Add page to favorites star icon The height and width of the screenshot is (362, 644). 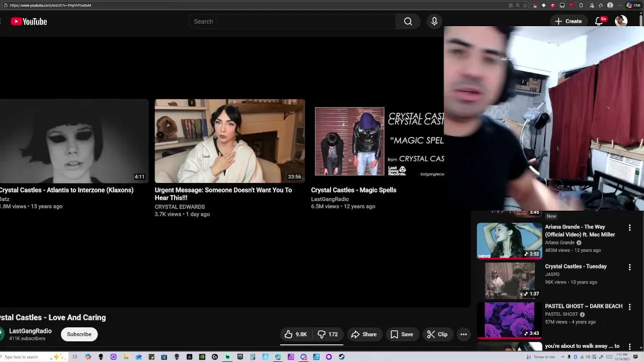[525, 5]
